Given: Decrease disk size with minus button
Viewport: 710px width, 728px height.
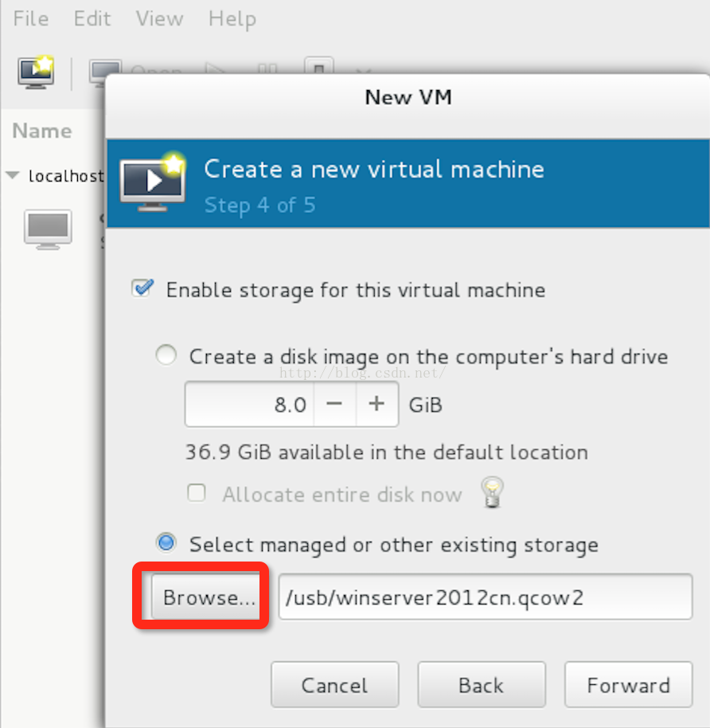Looking at the screenshot, I should (334, 404).
